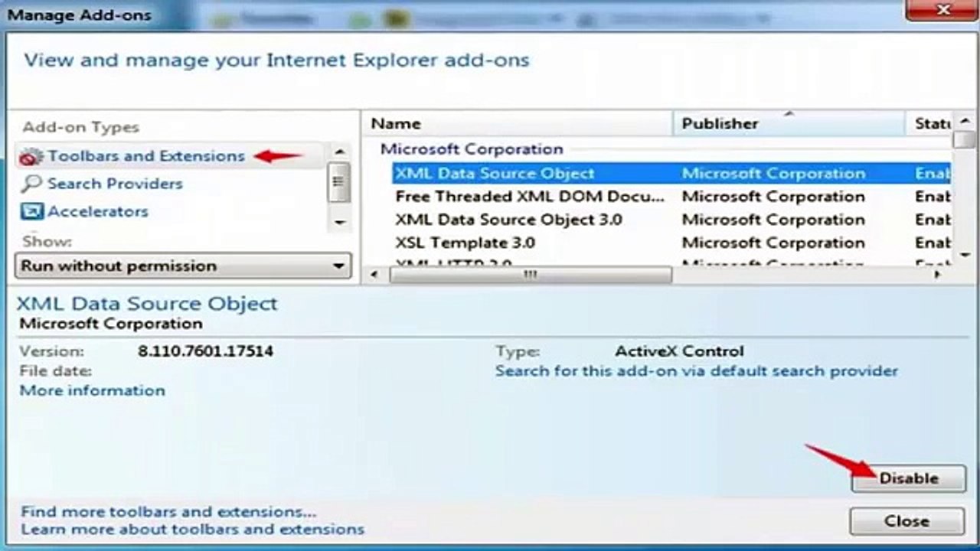Viewport: 980px width, 551px height.
Task: Click Microsoft Corporation group header
Action: [x=472, y=149]
